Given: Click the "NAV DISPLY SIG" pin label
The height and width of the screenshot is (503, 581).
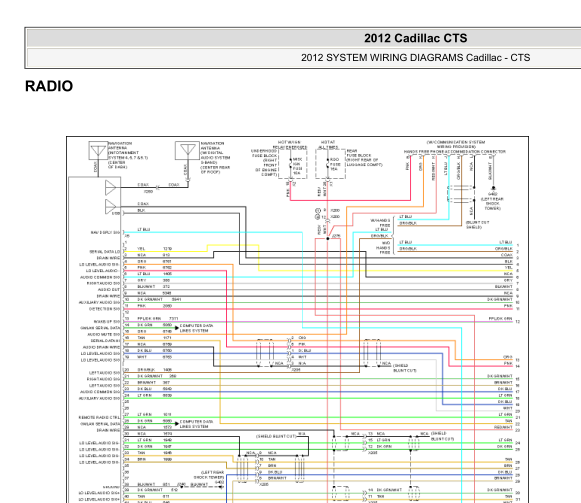Looking at the screenshot, I should (x=105, y=233).
